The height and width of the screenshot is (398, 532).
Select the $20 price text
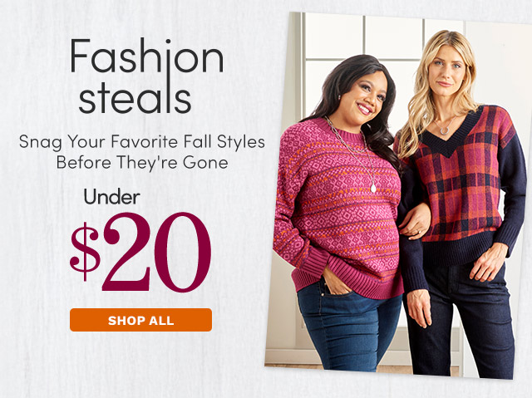(140, 252)
